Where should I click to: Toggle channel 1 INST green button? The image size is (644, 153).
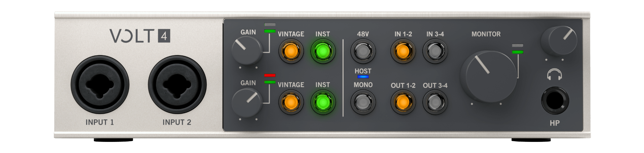tap(323, 51)
